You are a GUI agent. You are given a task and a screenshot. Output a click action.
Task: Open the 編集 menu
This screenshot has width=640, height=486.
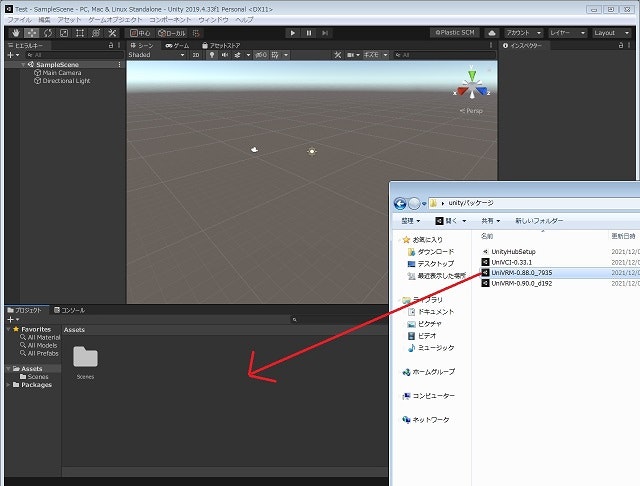point(44,20)
